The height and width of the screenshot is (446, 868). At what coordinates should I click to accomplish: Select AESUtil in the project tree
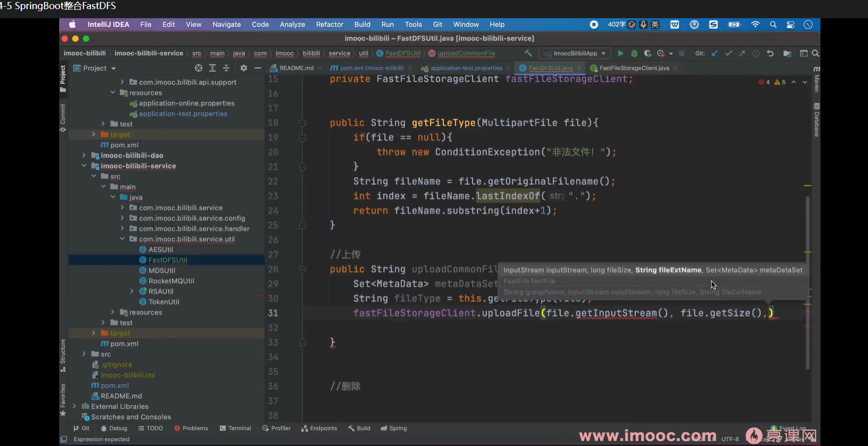pos(161,250)
